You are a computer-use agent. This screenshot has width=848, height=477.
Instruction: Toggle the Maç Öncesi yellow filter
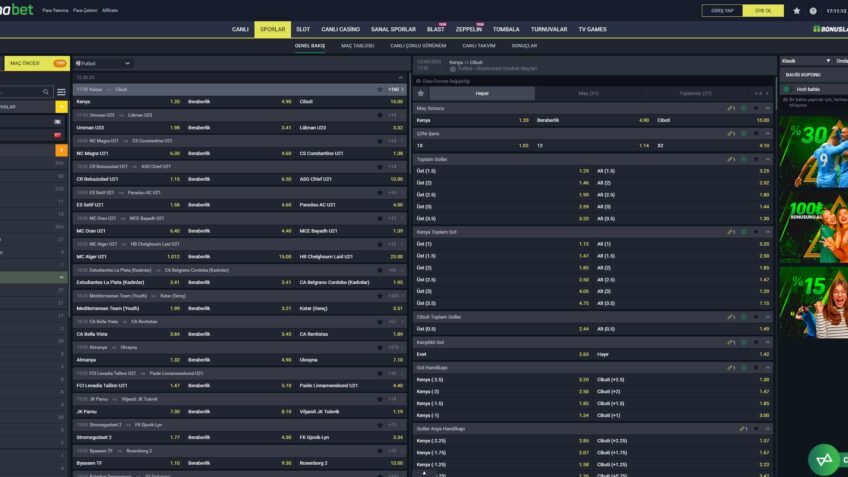click(35, 63)
